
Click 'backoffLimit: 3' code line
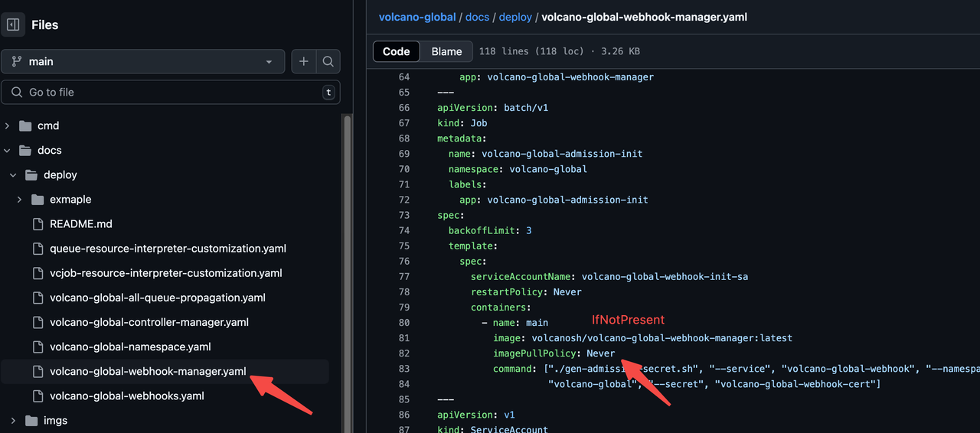point(490,230)
